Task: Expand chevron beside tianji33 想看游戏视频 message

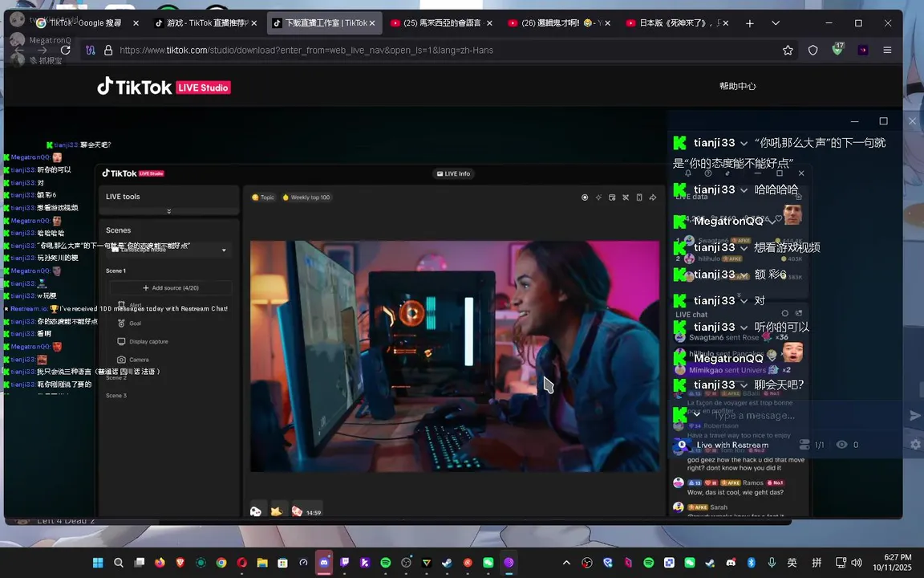Action: [x=744, y=248]
